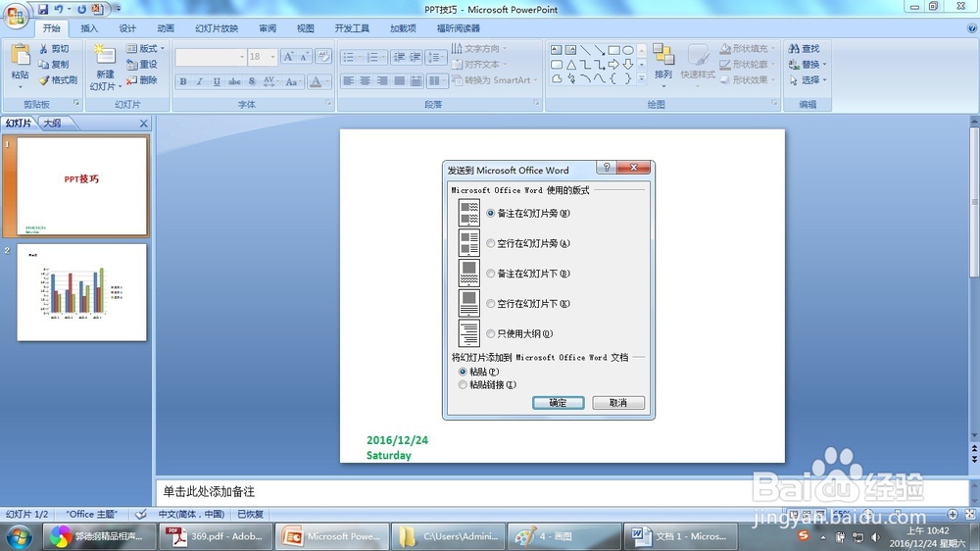The image size is (980, 551).
Task: Open the font size 18 dropdown
Action: 272,57
